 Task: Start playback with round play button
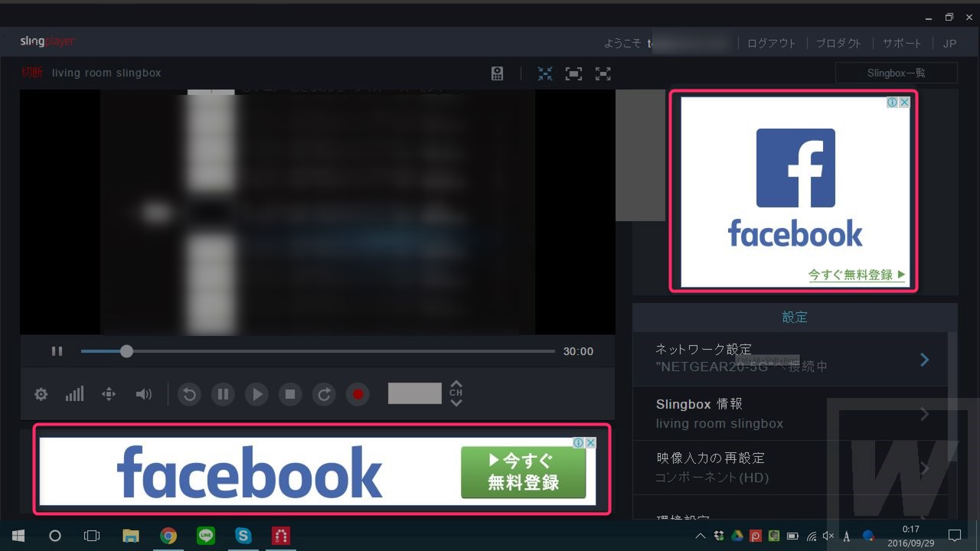(x=256, y=394)
